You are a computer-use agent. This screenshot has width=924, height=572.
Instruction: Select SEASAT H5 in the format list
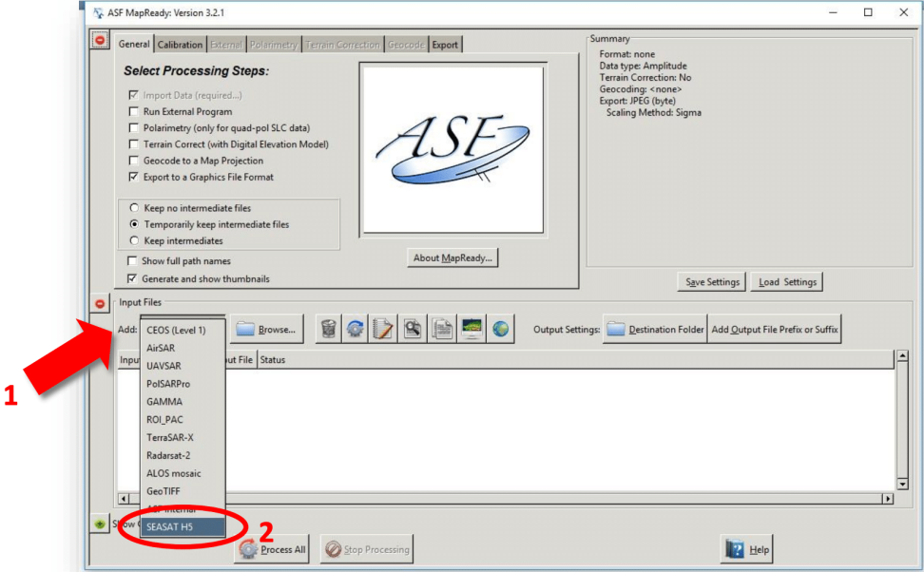pyautogui.click(x=183, y=526)
